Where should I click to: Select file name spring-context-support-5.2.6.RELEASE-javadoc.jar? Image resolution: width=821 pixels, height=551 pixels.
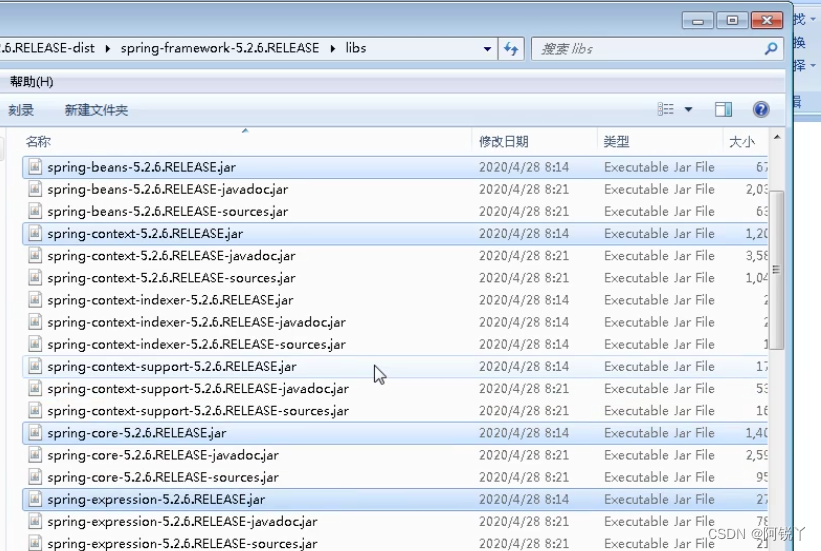coord(198,389)
